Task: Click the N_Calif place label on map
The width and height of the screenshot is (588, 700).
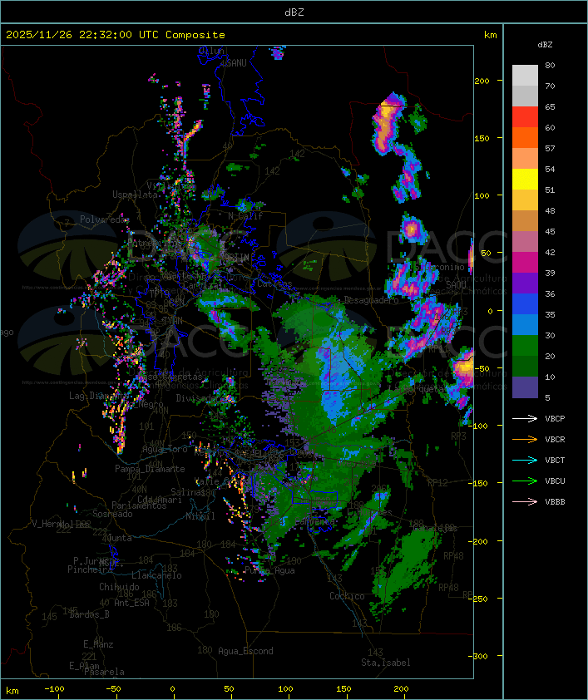Action: pos(245,216)
